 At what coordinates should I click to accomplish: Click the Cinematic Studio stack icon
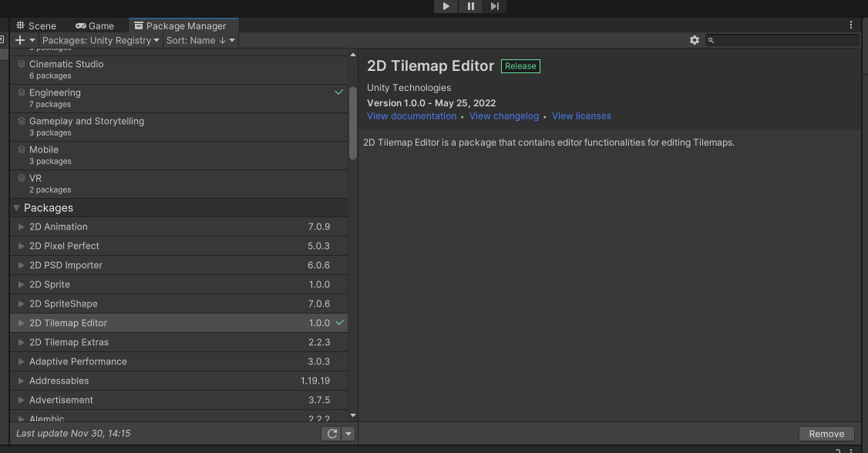pos(22,64)
